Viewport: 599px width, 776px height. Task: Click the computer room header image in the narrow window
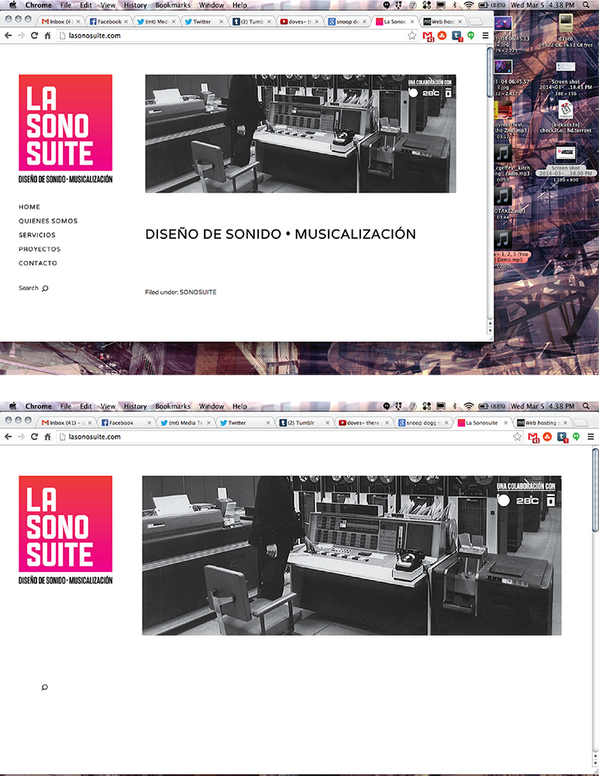pos(300,134)
